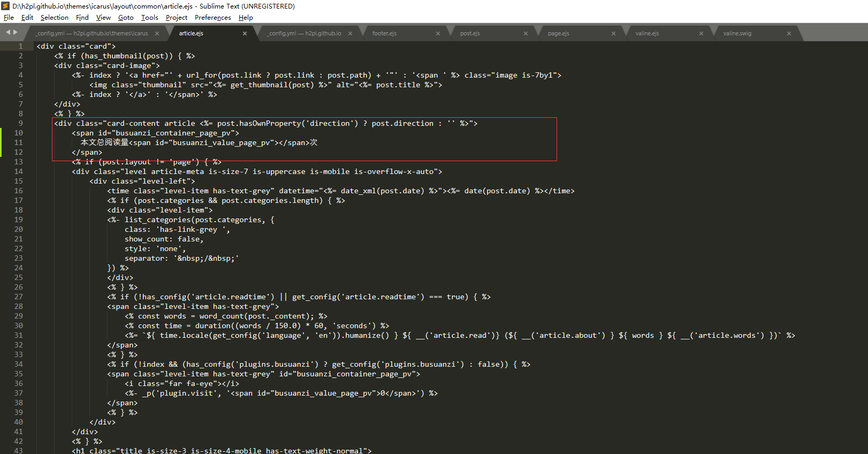The height and width of the screenshot is (454, 868).
Task: Close the footer.ejs tab
Action: [x=438, y=33]
